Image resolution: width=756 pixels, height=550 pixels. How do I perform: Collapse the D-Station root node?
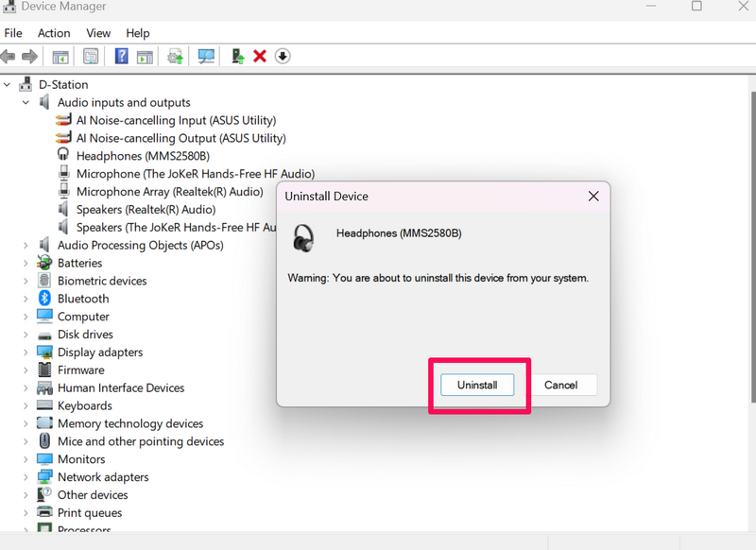[x=8, y=85]
